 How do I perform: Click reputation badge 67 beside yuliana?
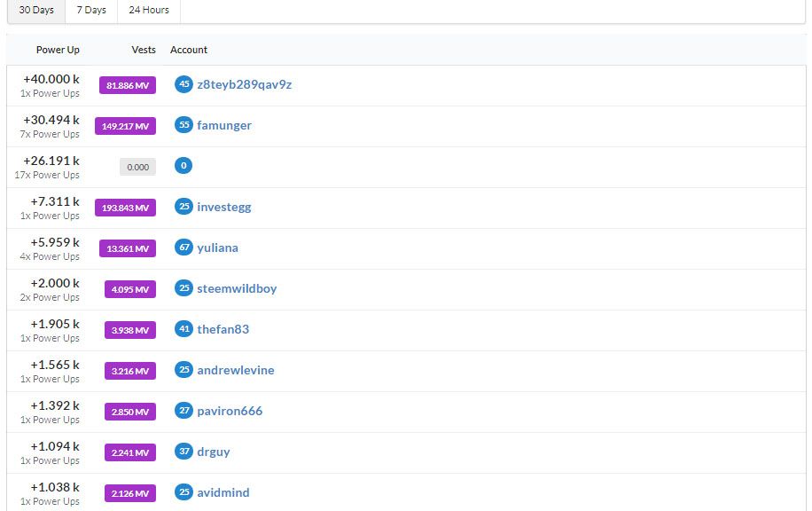click(183, 248)
